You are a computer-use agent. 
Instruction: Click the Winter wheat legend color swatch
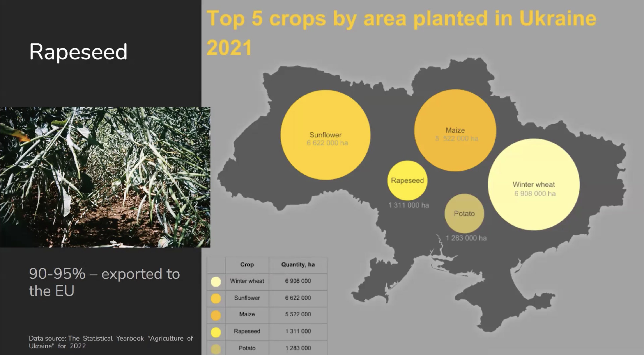pos(216,282)
